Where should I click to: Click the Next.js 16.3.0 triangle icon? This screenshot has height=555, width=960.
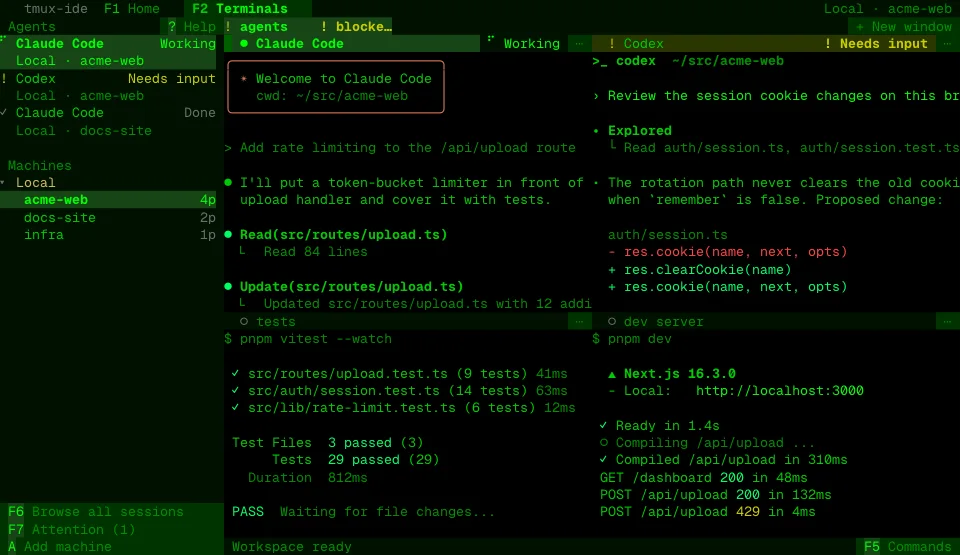tap(612, 374)
